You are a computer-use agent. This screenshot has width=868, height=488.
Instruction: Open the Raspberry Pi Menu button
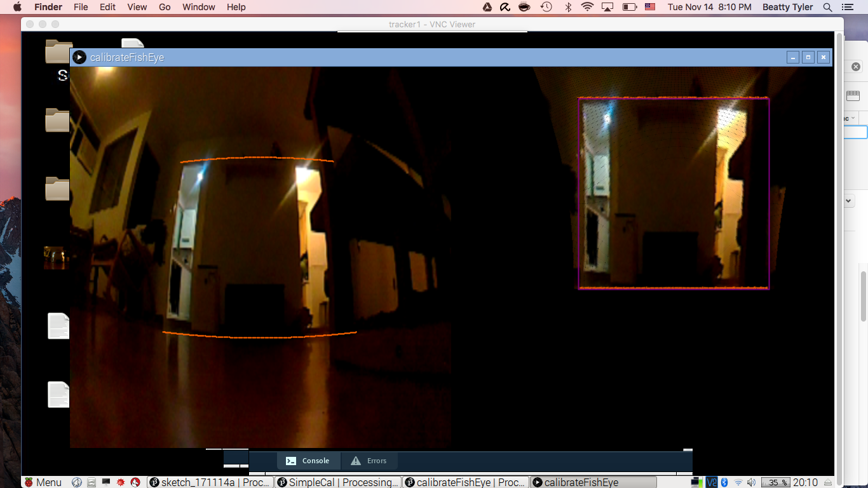click(43, 482)
